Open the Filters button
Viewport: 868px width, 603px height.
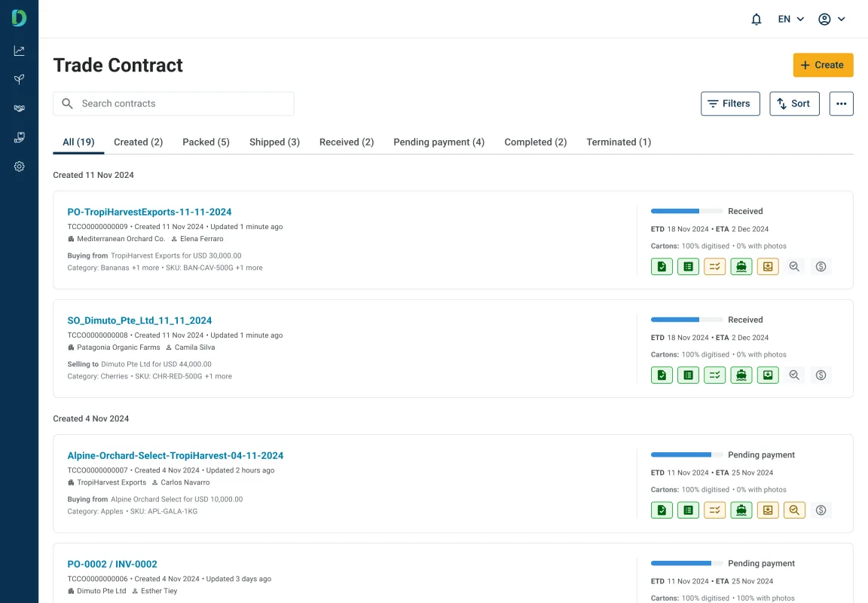pyautogui.click(x=729, y=104)
